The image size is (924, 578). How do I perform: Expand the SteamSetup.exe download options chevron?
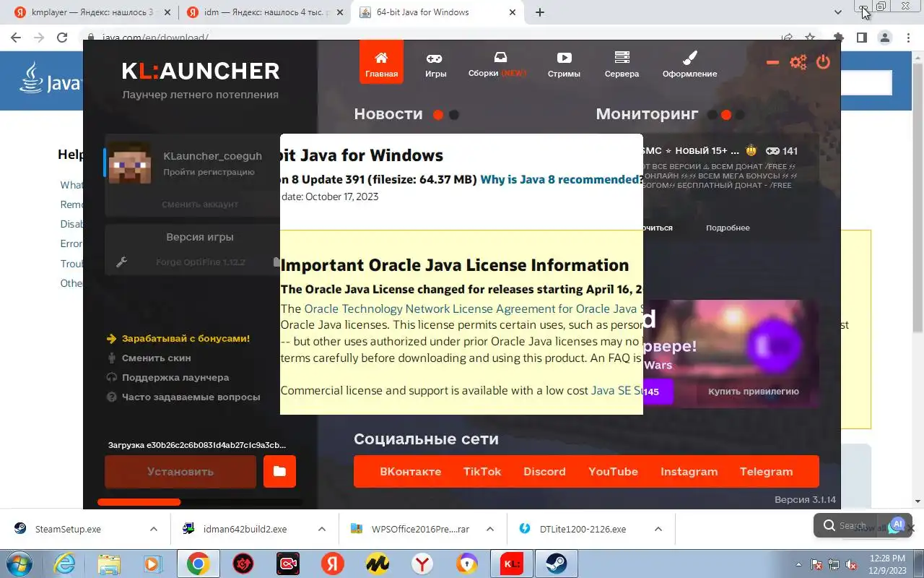click(x=153, y=529)
